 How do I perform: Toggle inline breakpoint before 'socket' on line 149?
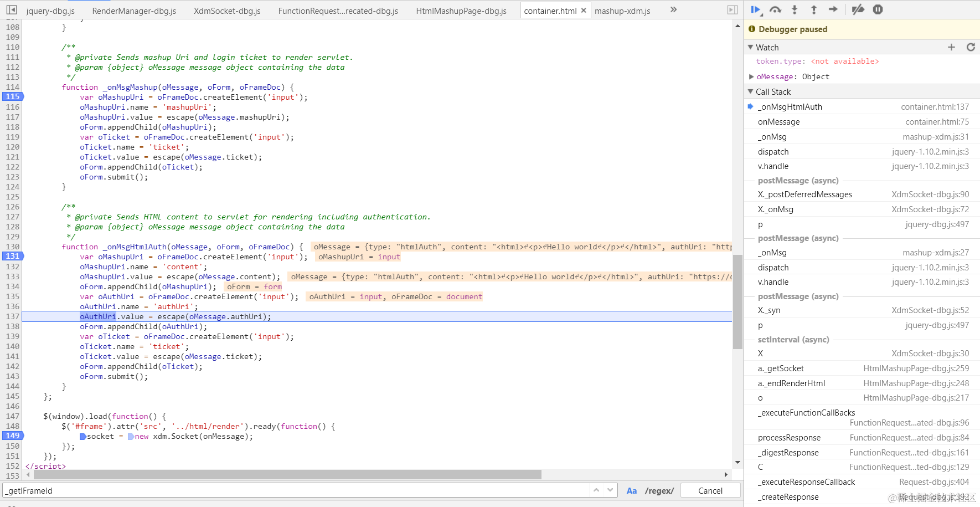coord(83,437)
